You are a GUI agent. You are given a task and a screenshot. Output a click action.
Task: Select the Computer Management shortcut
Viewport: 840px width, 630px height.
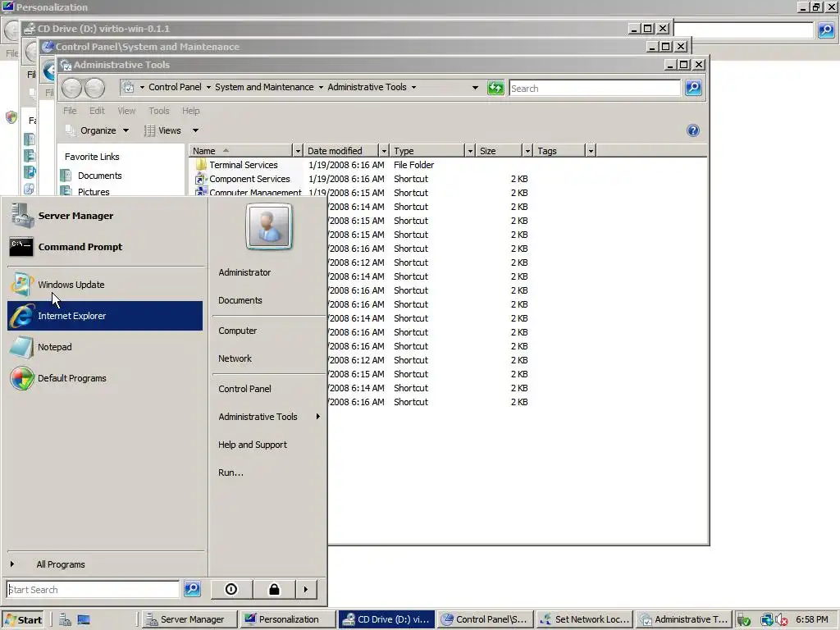(x=255, y=192)
